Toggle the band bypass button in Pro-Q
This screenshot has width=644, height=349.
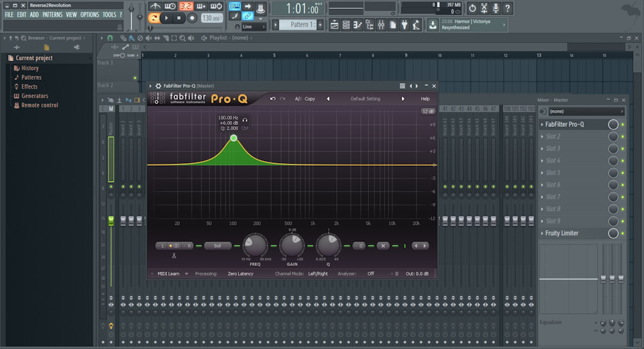point(360,246)
